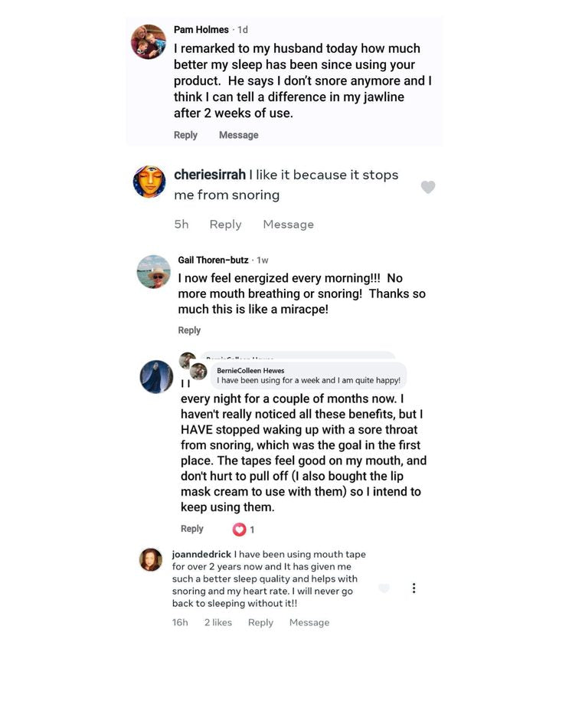
Task: Click the red heart reaction icon
Action: click(x=239, y=530)
